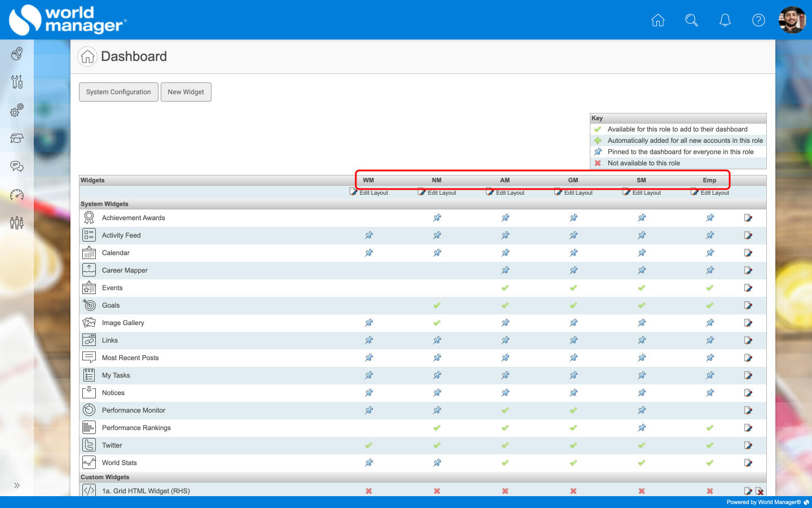Open the people group sidebar icon

point(17,223)
